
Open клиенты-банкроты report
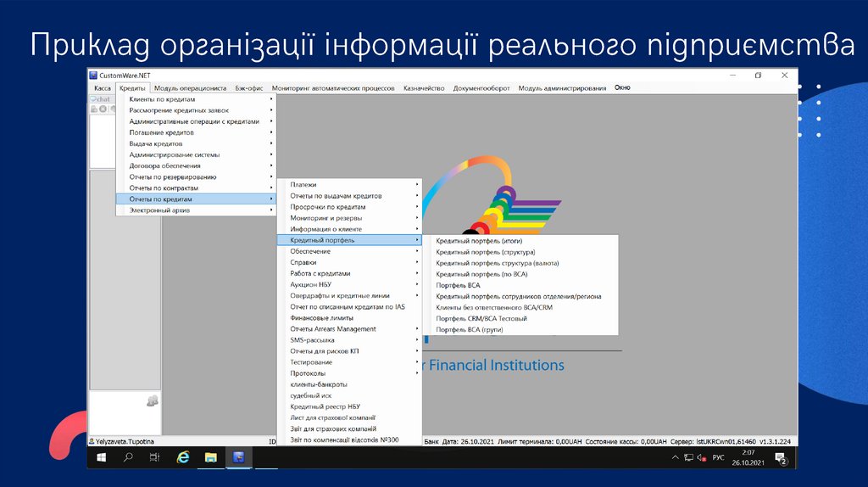tap(349, 384)
